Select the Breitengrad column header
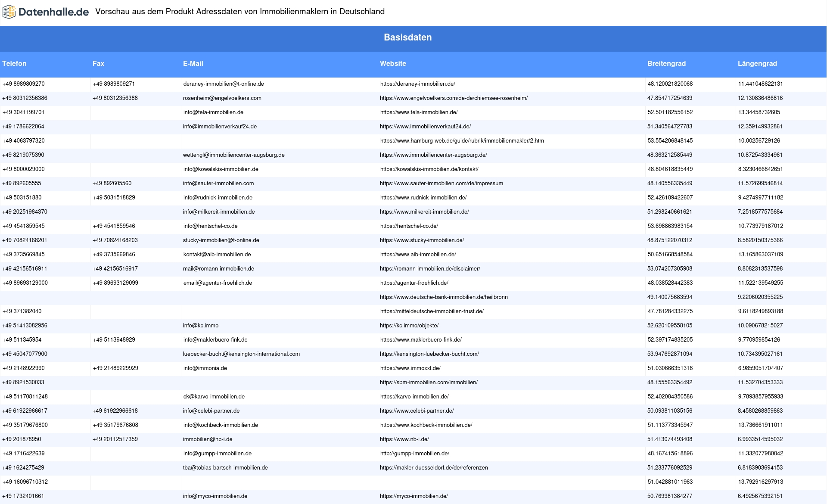Screen dimensions: 827x504 [x=666, y=64]
